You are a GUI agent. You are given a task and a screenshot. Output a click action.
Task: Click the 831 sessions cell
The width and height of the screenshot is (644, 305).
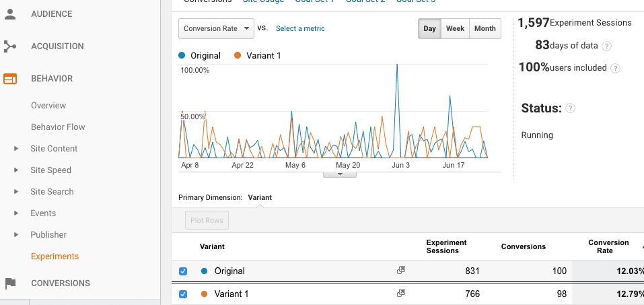click(x=472, y=271)
